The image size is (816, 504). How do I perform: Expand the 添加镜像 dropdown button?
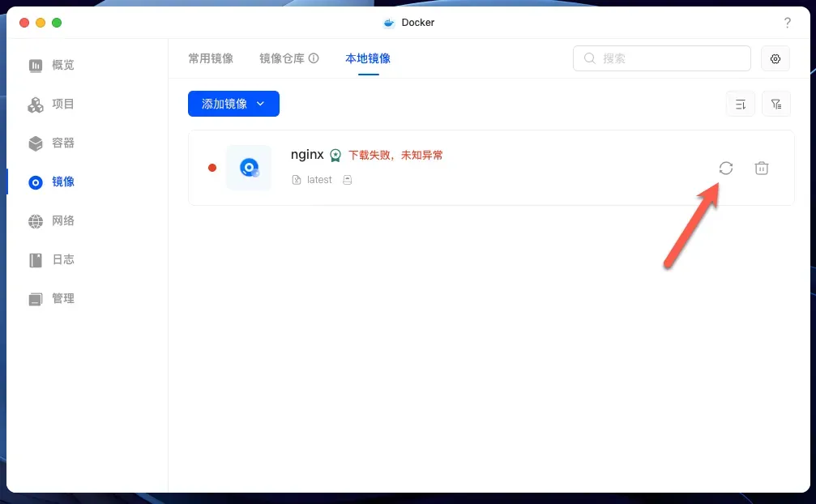(233, 104)
